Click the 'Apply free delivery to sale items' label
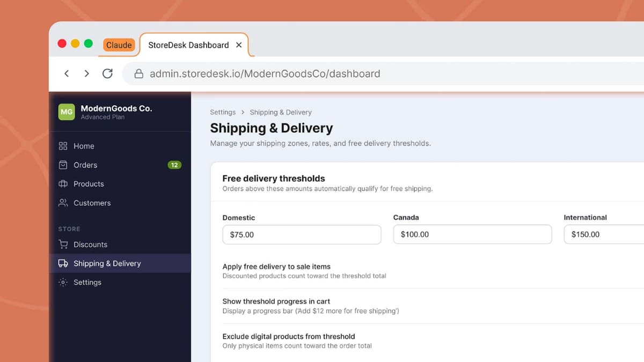Screen dimensions: 644x362 (x=276, y=267)
